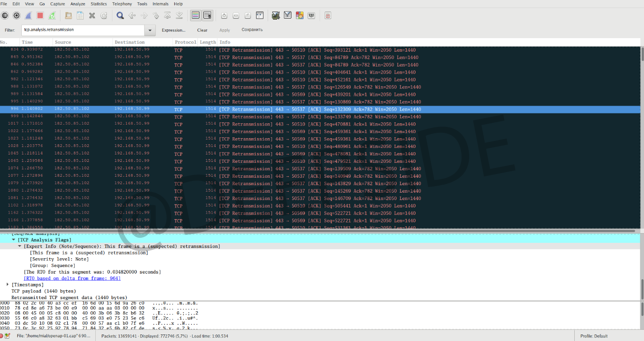Click the display filter input field
Viewport: 644px width, 341px height.
pyautogui.click(x=83, y=30)
